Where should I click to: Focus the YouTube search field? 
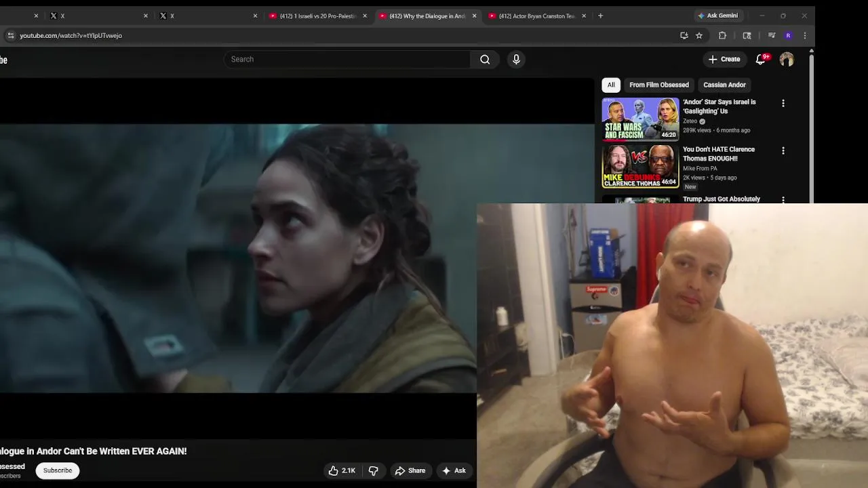pos(347,60)
